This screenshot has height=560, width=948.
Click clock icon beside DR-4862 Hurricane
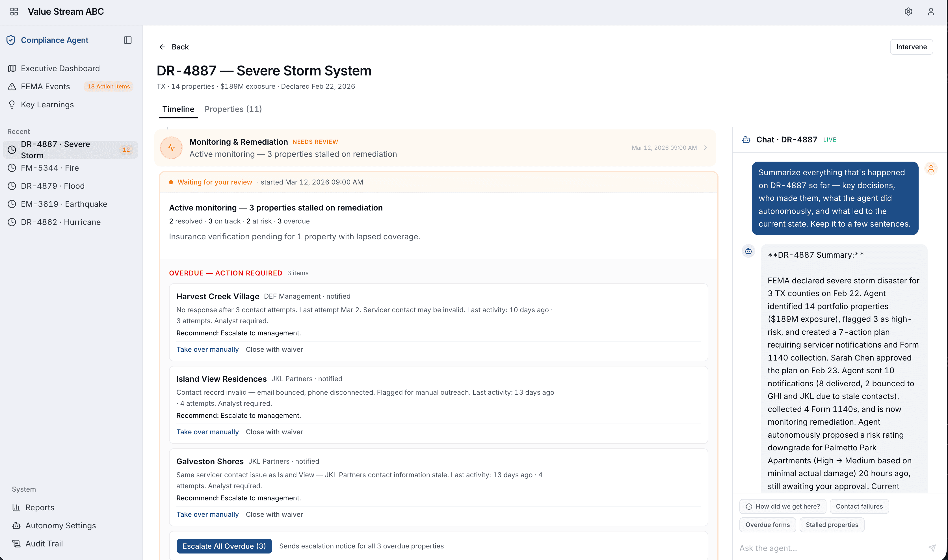pos(12,222)
